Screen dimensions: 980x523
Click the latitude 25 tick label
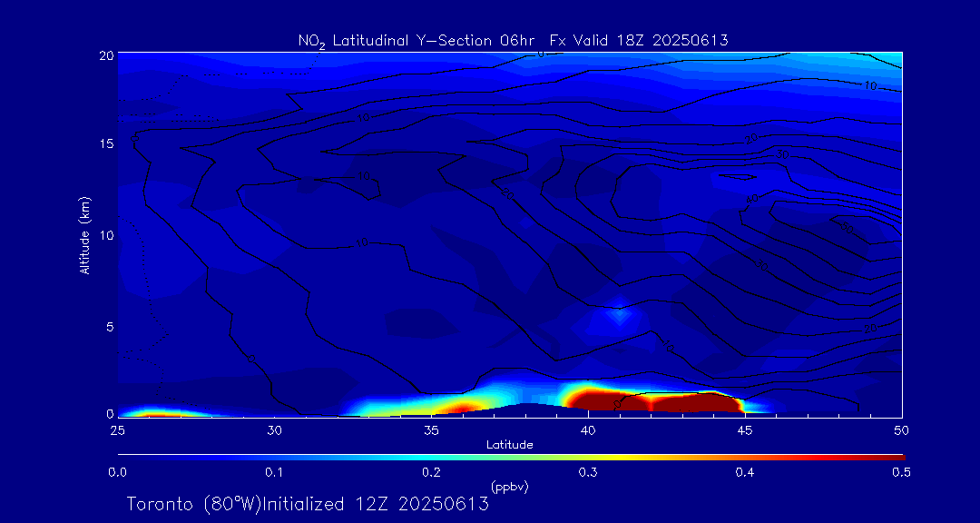tap(117, 429)
